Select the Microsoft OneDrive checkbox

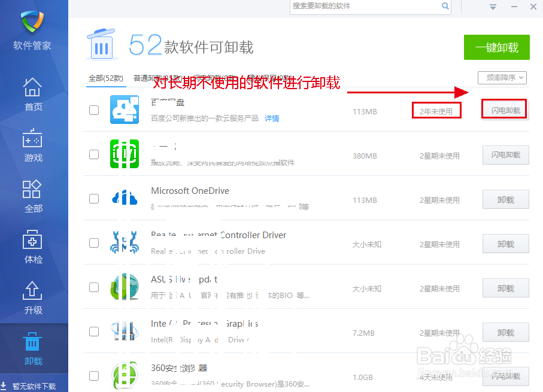[94, 199]
